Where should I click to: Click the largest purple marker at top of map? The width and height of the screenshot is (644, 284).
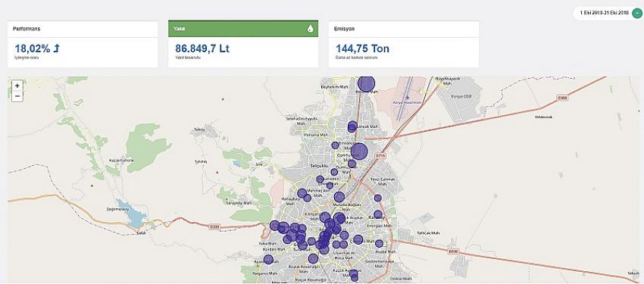(367, 83)
